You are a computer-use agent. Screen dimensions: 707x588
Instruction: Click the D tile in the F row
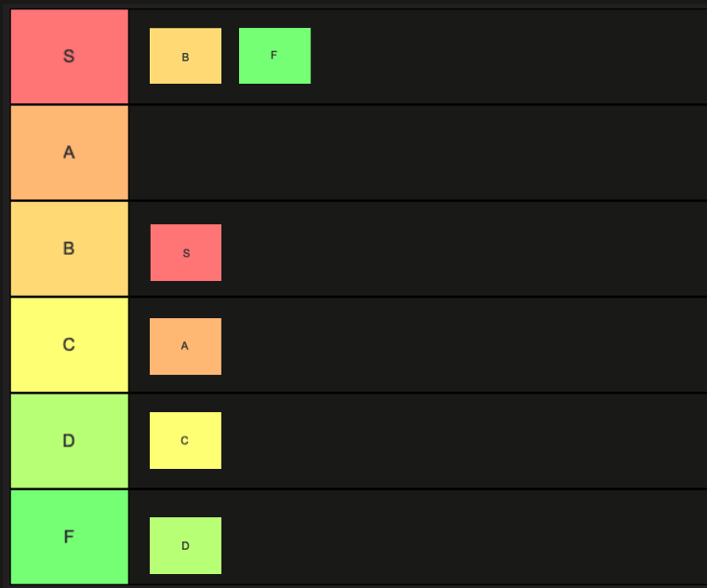(185, 545)
